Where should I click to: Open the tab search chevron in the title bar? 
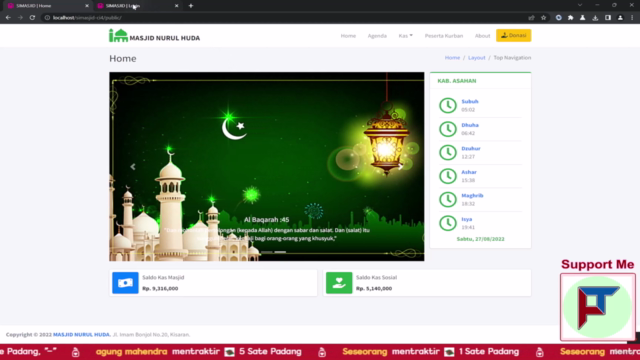580,5
